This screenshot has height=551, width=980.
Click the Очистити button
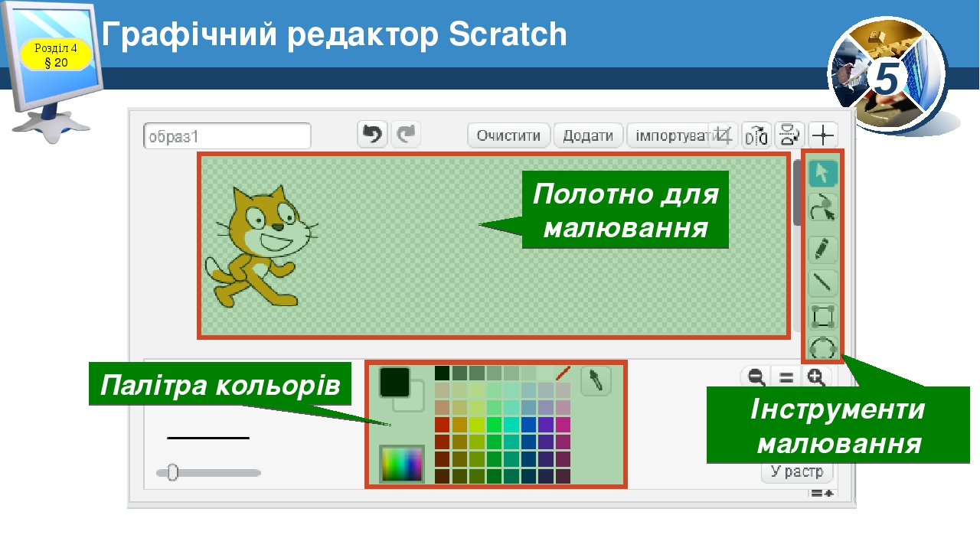(x=509, y=135)
